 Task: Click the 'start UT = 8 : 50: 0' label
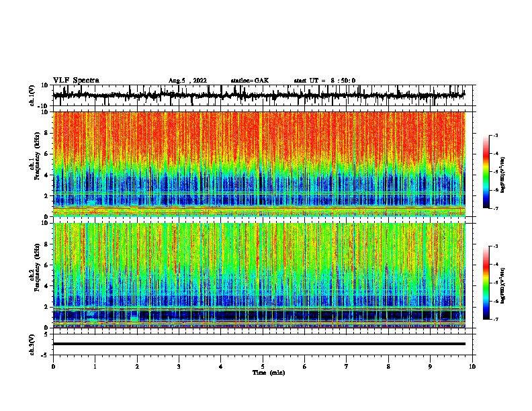[x=324, y=81]
